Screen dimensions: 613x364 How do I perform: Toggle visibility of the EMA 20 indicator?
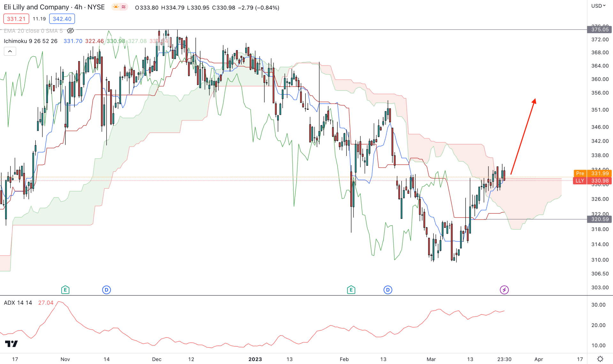(71, 31)
